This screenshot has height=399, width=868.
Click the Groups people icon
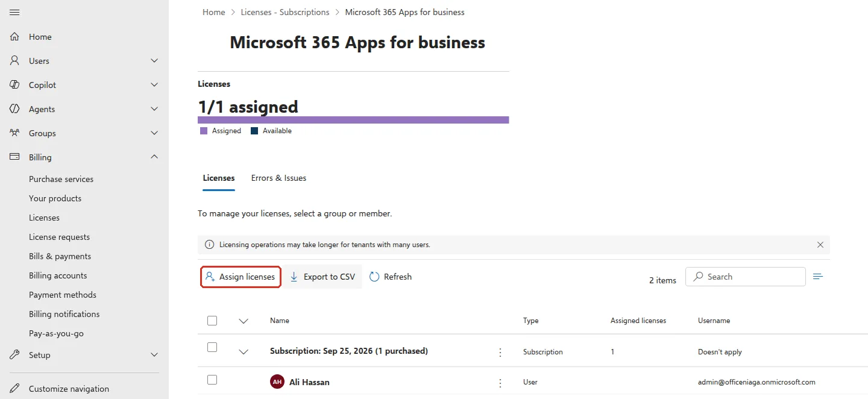click(15, 133)
